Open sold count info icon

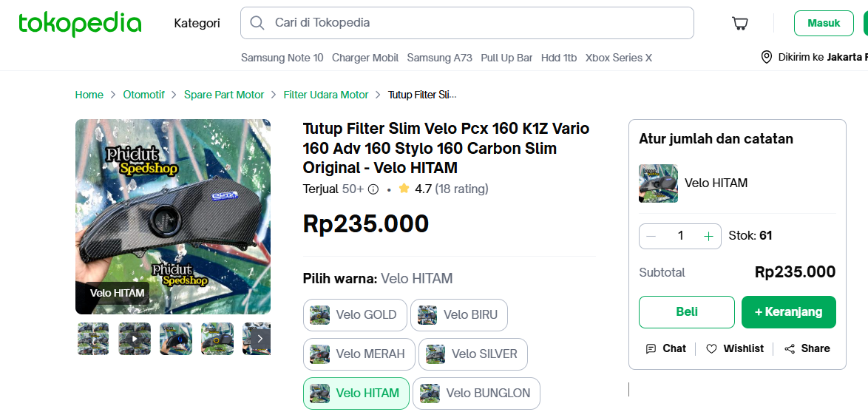pyautogui.click(x=373, y=189)
